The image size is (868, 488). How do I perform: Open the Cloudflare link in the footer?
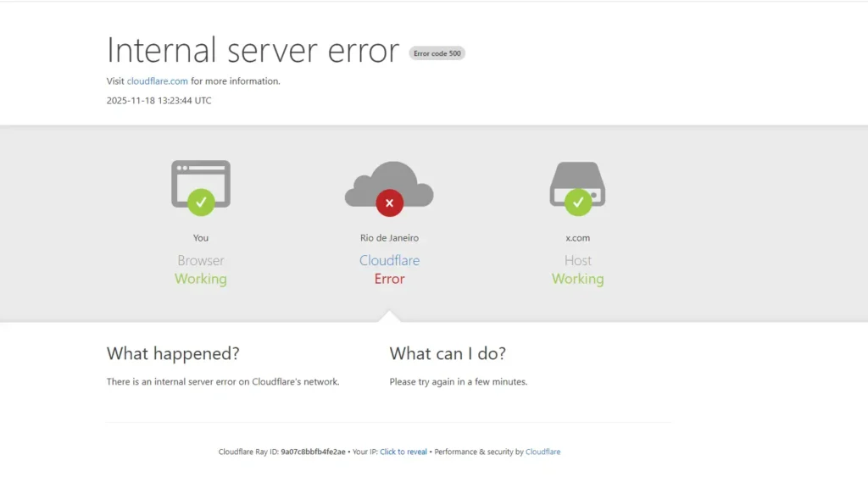pyautogui.click(x=542, y=452)
